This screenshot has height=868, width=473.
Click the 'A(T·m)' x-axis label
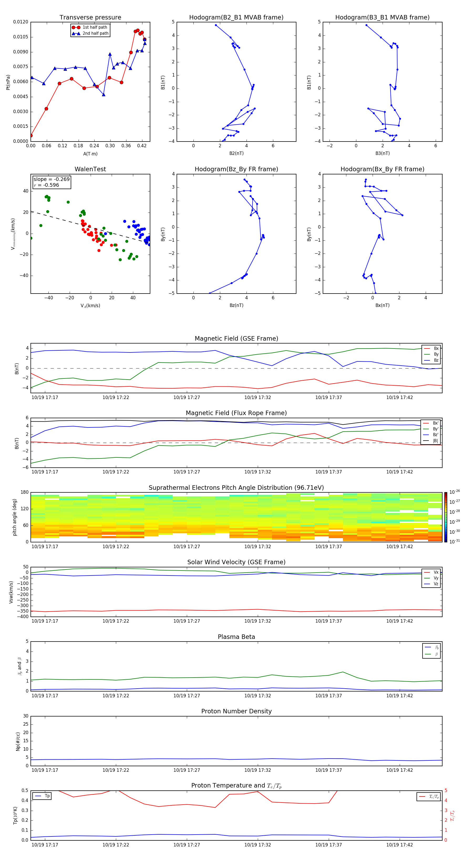pos(90,154)
